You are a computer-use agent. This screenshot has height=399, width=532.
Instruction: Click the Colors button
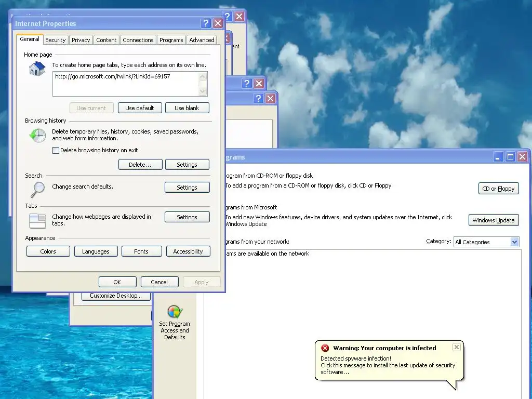48,251
